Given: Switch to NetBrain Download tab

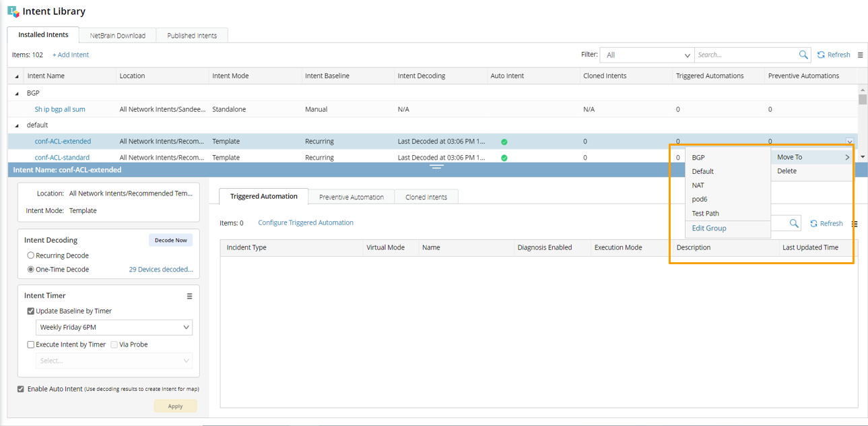Looking at the screenshot, I should pos(118,35).
